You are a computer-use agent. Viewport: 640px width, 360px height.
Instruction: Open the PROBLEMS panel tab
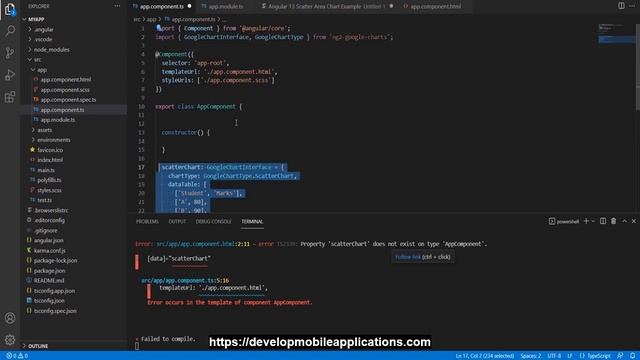tap(147, 222)
